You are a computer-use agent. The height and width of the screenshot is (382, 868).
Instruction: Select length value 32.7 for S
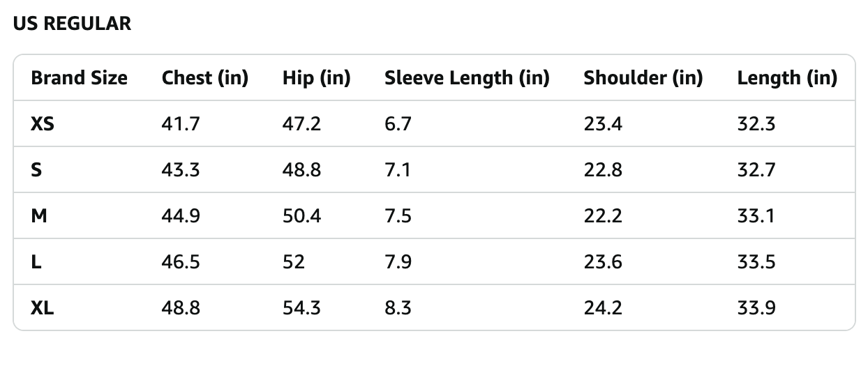(x=756, y=170)
